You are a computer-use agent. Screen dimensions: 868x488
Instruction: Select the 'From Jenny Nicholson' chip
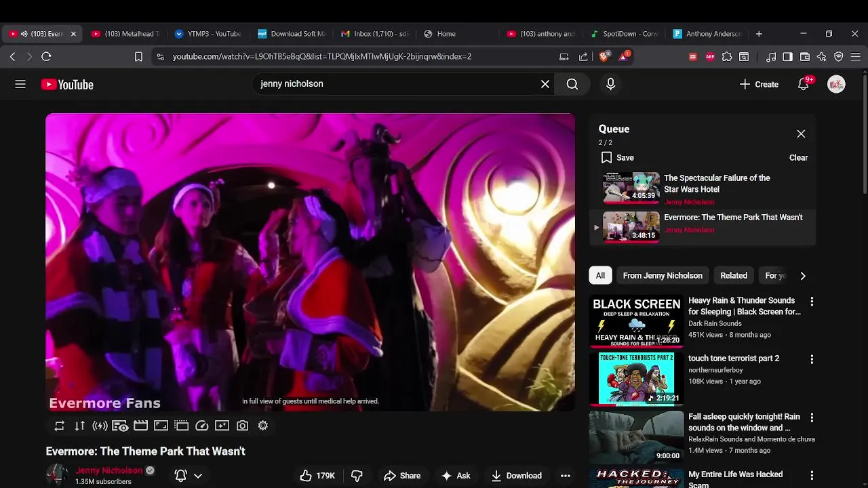[x=663, y=275]
